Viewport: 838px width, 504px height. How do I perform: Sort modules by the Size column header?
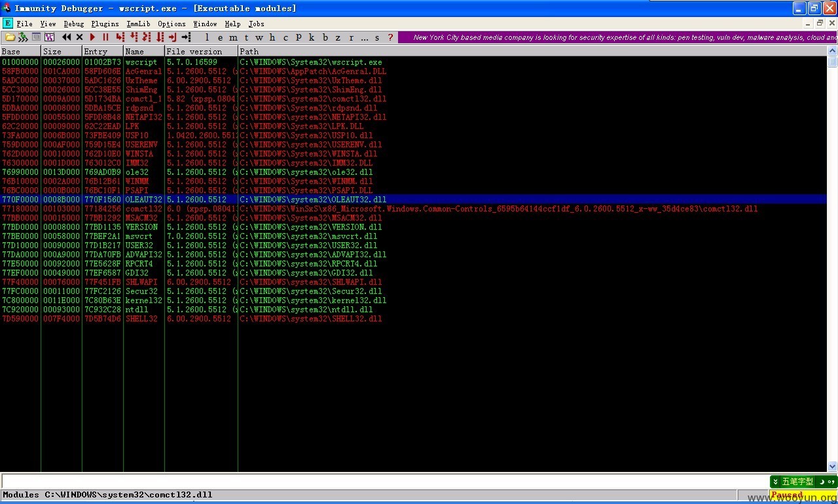pos(62,51)
